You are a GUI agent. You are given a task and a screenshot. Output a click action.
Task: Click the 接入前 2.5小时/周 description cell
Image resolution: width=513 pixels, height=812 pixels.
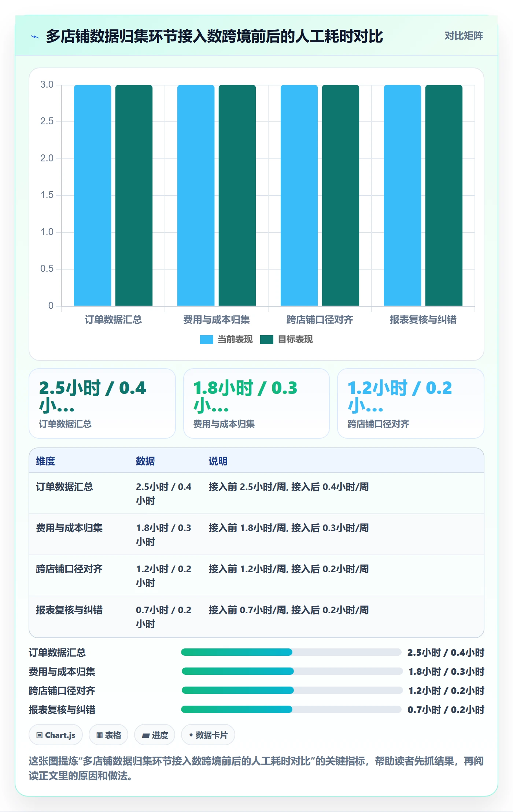[x=289, y=487]
